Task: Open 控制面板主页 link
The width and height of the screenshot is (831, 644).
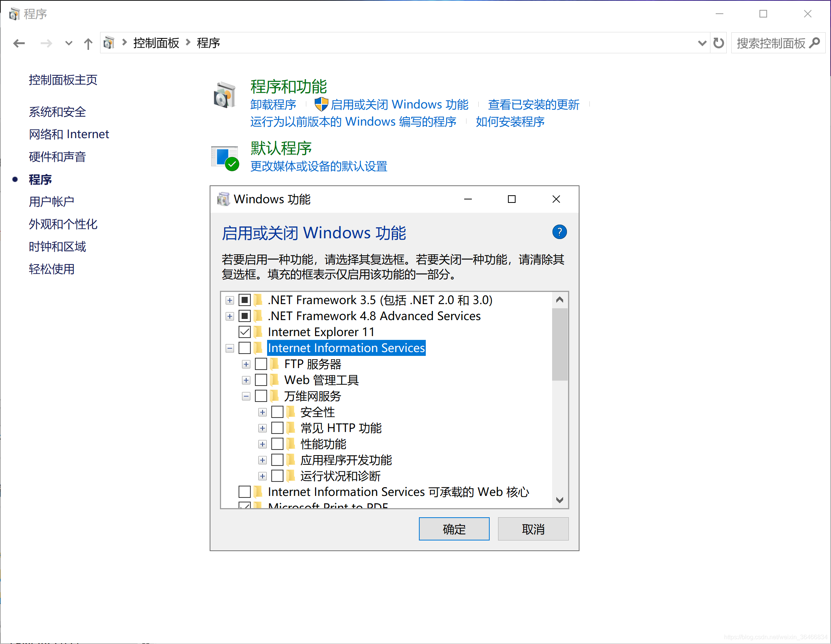Action: [63, 80]
